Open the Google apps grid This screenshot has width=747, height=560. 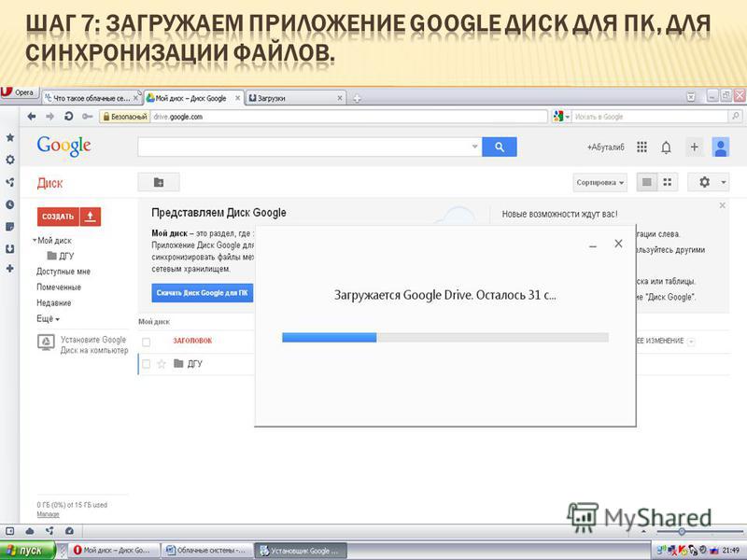click(x=641, y=147)
